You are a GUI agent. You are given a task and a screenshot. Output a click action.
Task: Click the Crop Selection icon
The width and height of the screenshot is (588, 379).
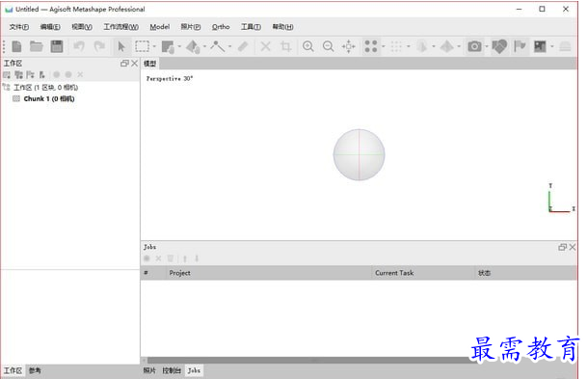coord(285,46)
